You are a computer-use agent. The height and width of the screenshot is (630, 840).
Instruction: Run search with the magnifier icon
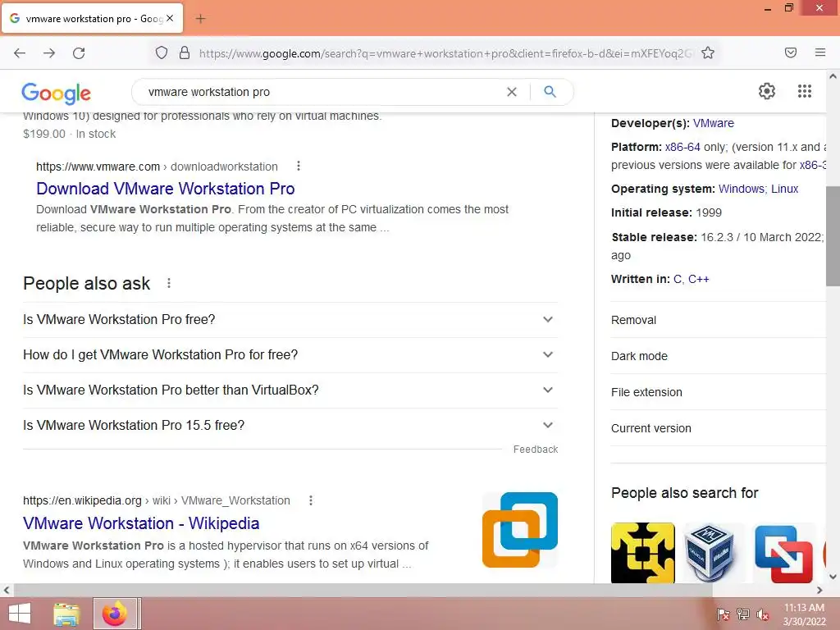(x=550, y=92)
